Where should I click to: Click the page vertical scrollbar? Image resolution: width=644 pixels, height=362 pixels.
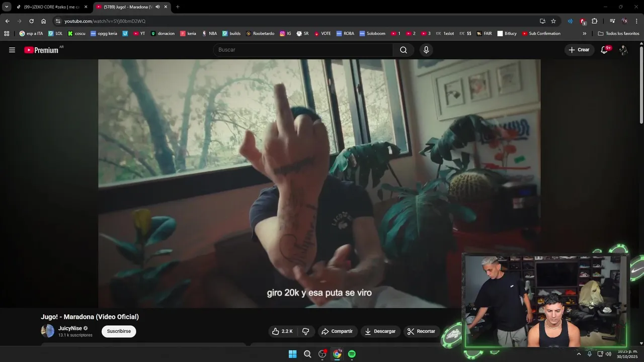click(641, 84)
